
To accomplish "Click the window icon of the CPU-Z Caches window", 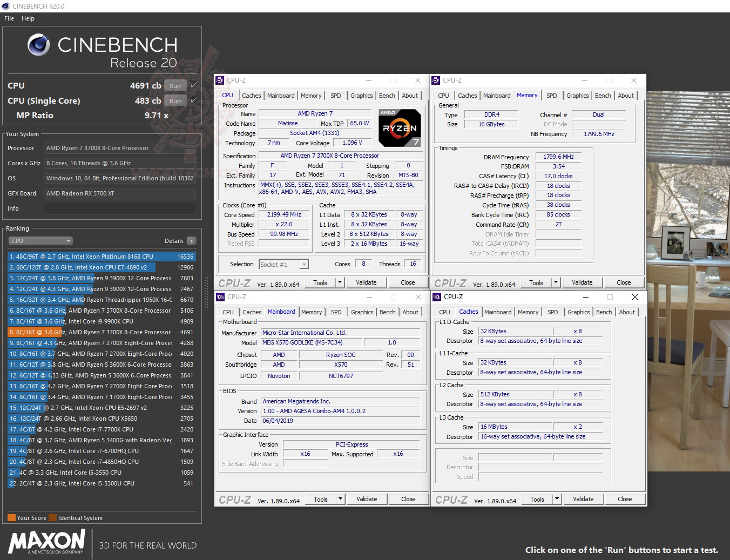I will coord(437,297).
